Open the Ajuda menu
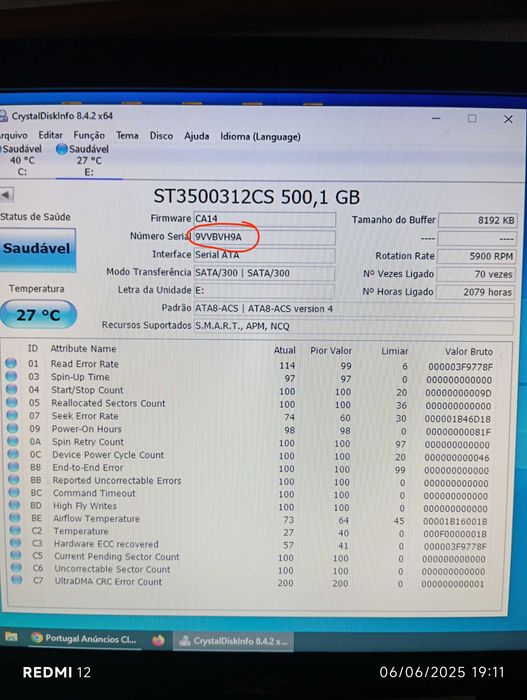 (x=197, y=136)
